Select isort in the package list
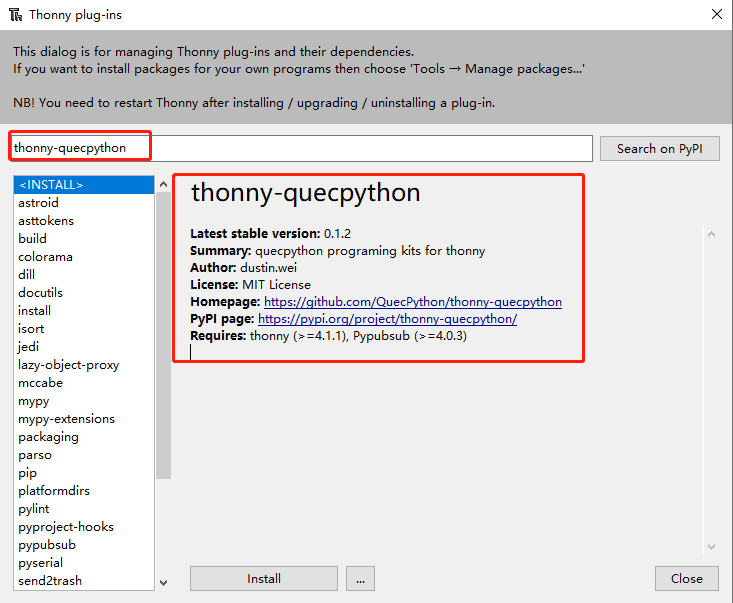Image resolution: width=733 pixels, height=603 pixels. [x=84, y=329]
